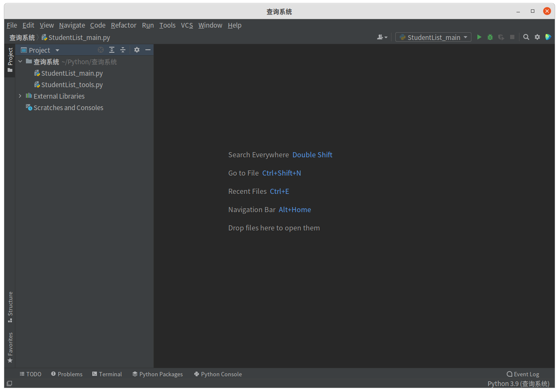Open the Refactor menu
Screen dimensions: 559x392
coord(124,25)
